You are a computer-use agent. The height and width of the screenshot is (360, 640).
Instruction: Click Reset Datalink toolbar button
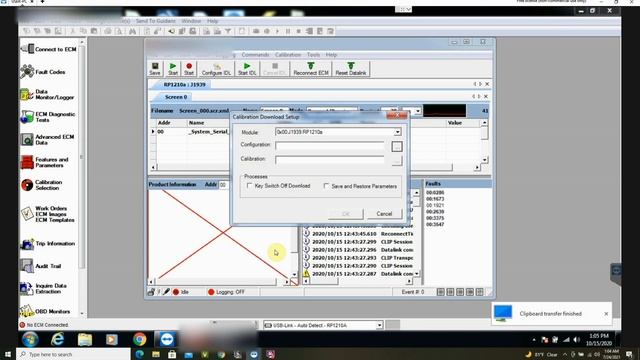[x=351, y=69]
